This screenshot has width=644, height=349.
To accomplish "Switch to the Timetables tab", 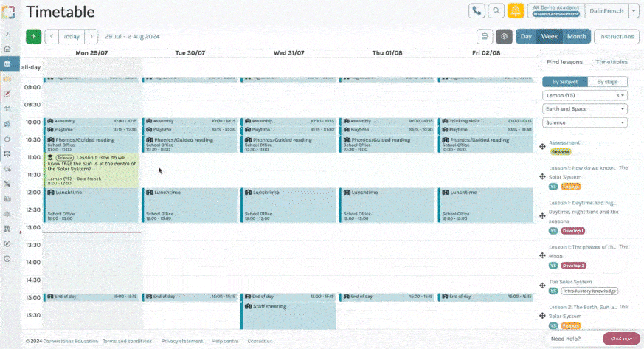I will (612, 63).
